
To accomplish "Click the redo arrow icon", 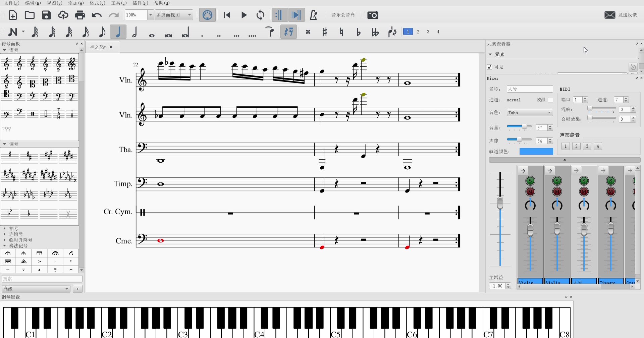I will (114, 15).
